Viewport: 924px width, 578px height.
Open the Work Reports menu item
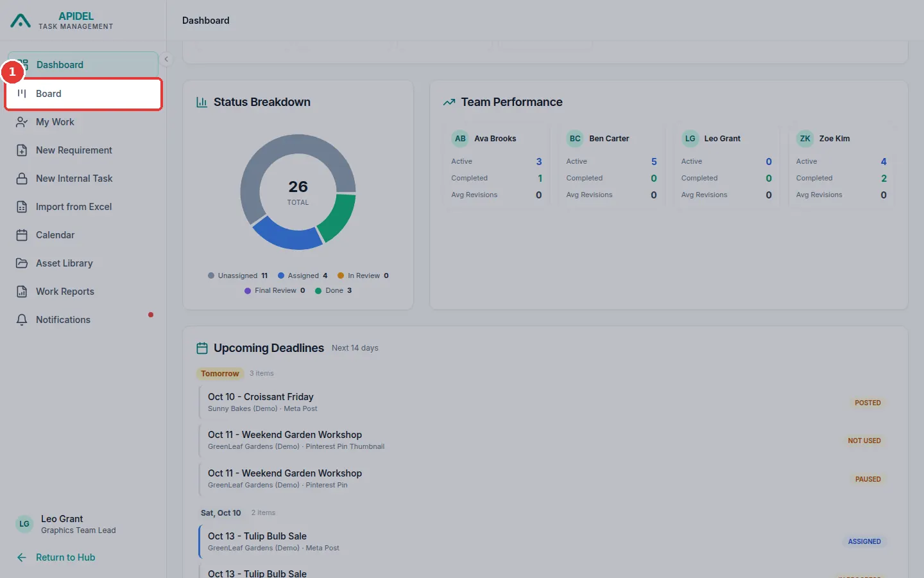pos(83,292)
